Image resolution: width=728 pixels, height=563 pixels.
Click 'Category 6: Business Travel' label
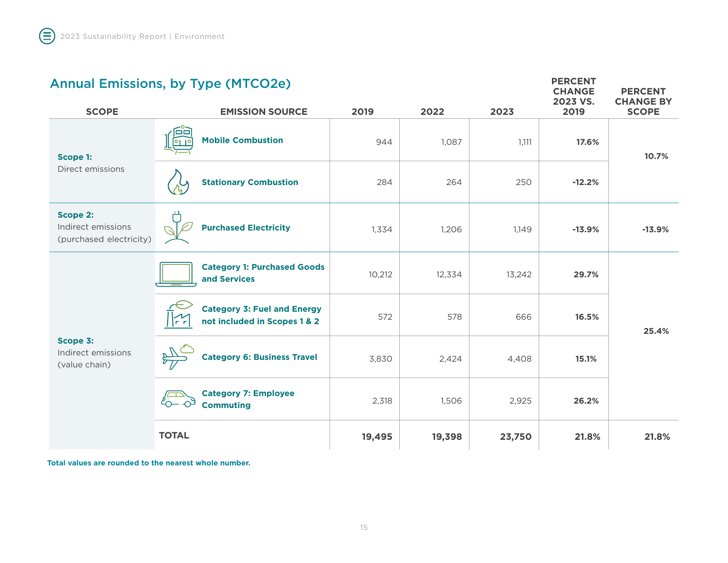point(259,357)
